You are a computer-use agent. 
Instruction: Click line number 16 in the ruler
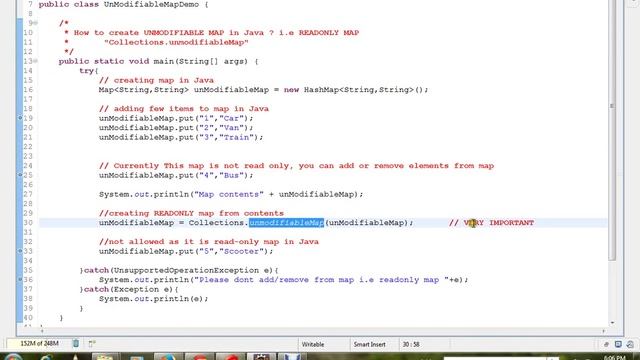pyautogui.click(x=28, y=90)
